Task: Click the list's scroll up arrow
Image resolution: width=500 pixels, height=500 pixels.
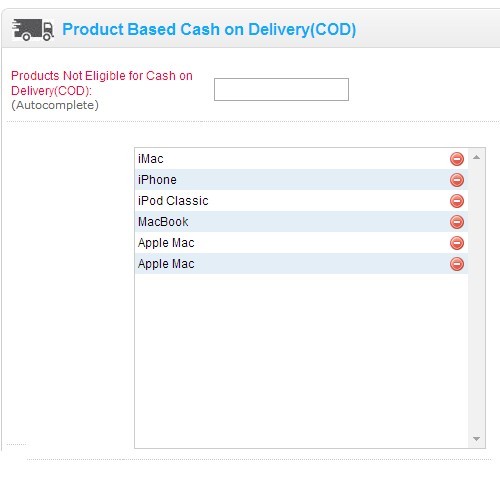Action: coord(476,157)
